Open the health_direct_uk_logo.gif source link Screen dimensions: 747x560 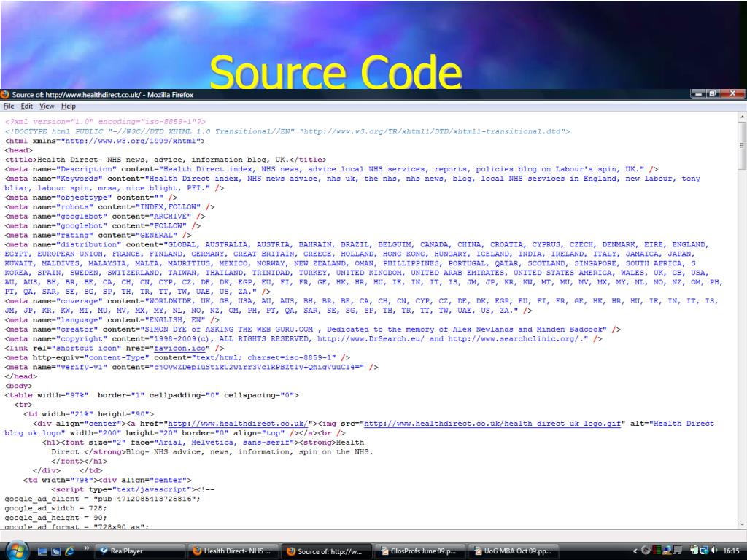(x=492, y=424)
